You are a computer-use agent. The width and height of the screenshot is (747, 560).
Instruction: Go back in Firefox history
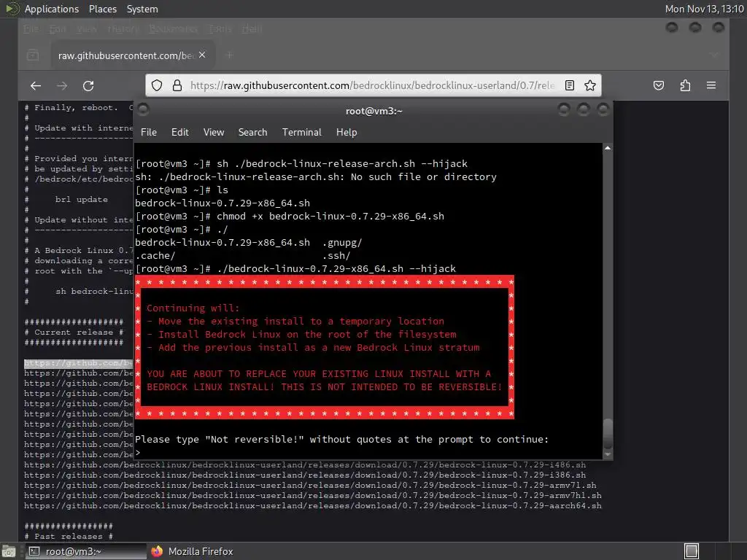(x=36, y=86)
